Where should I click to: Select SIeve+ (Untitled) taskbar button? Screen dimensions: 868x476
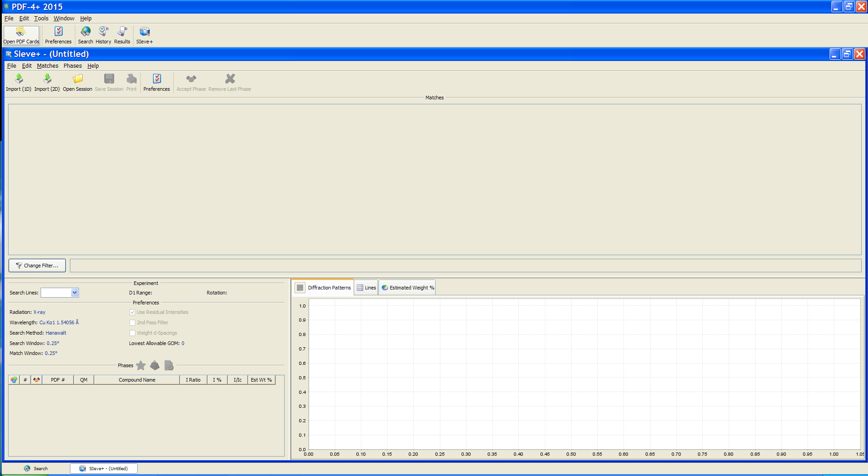pos(104,468)
